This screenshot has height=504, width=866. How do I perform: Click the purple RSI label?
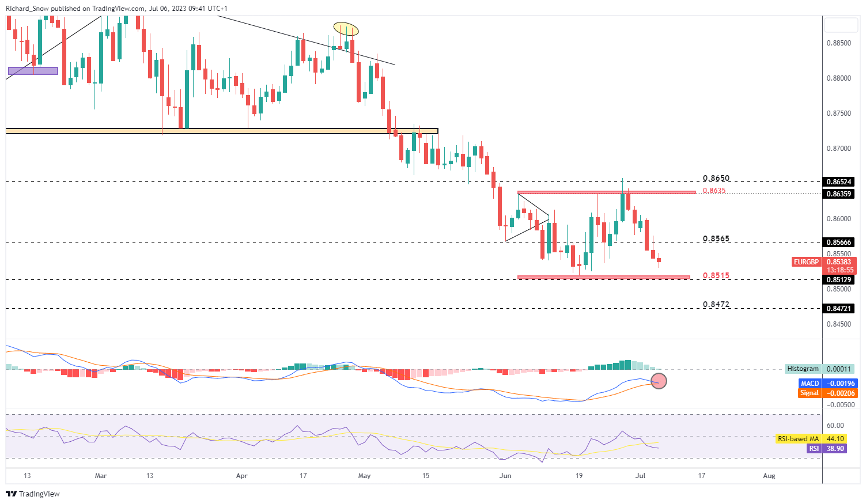tap(814, 448)
